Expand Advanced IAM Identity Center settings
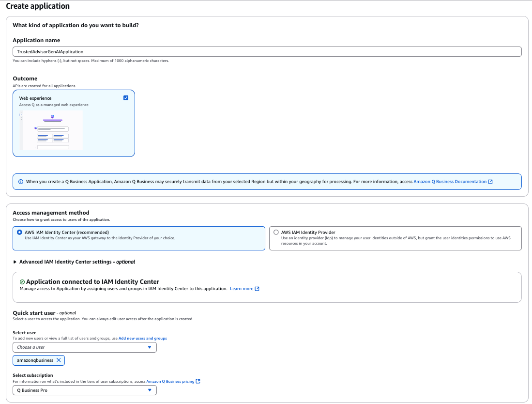Screen dimensions: 532x404 point(74,262)
